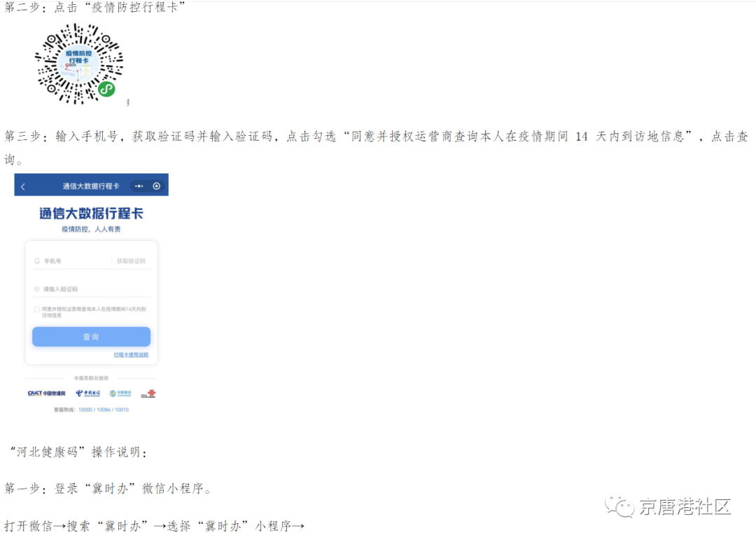Click the phone icon before 手机号 field
Viewport: 756px width, 540px height.
click(37, 261)
